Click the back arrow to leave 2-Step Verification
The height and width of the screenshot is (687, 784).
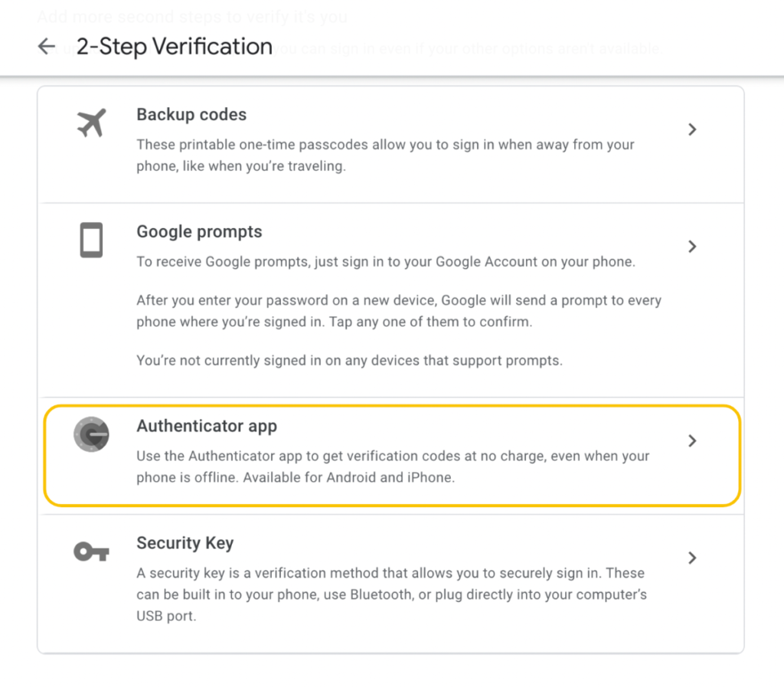pos(46,46)
